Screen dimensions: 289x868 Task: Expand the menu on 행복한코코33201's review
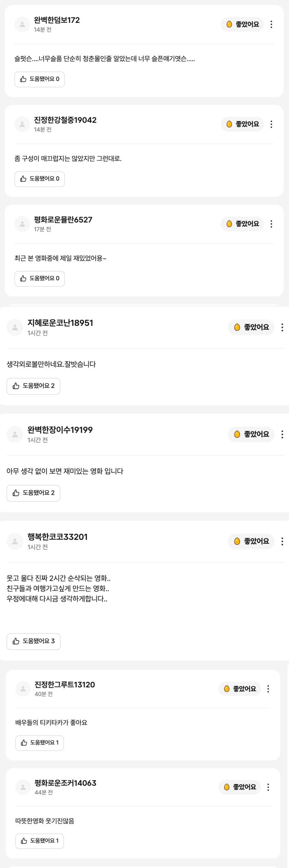tap(282, 541)
